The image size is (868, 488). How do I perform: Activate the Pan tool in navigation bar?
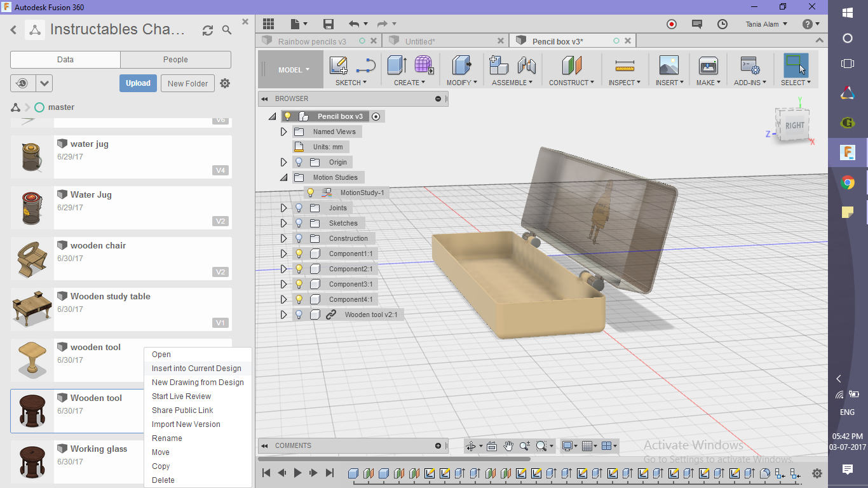click(508, 446)
